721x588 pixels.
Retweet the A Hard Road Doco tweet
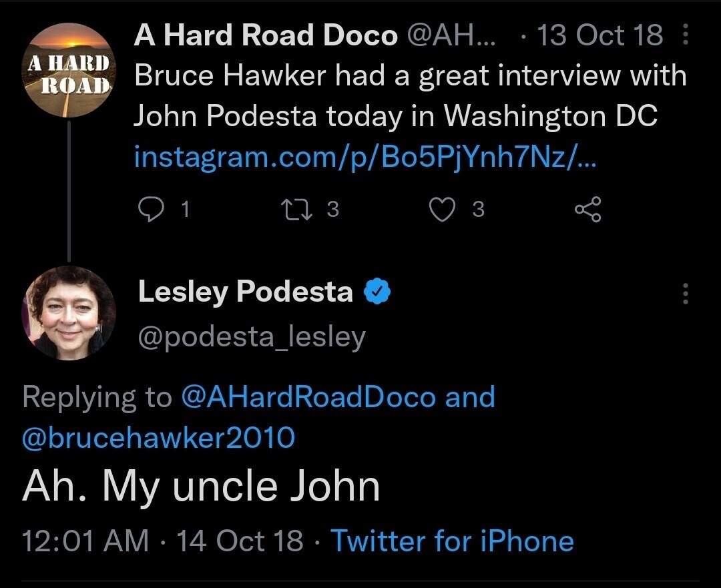pos(294,210)
